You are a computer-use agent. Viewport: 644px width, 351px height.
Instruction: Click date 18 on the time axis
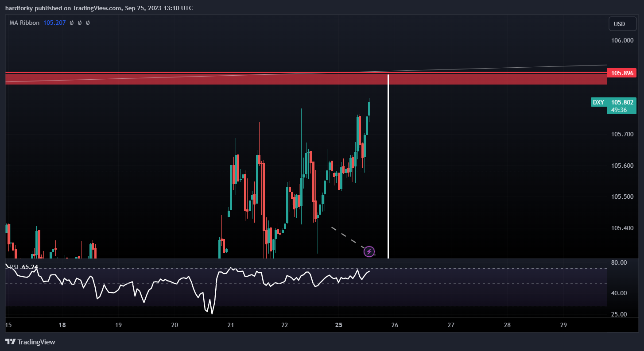pyautogui.click(x=62, y=325)
